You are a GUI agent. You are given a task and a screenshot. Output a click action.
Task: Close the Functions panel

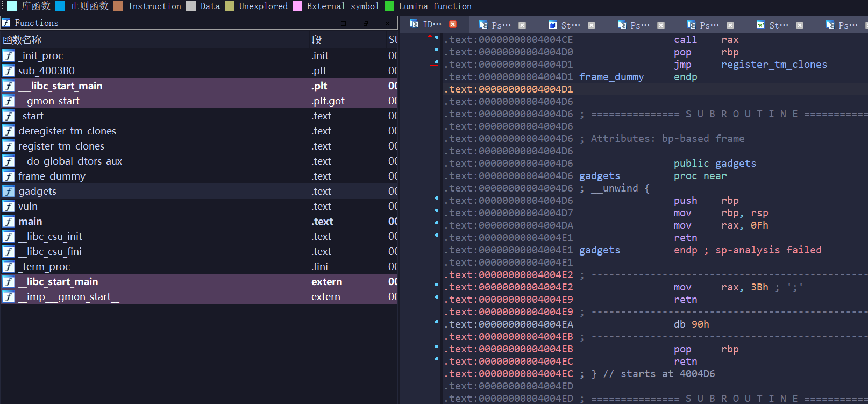coord(388,23)
